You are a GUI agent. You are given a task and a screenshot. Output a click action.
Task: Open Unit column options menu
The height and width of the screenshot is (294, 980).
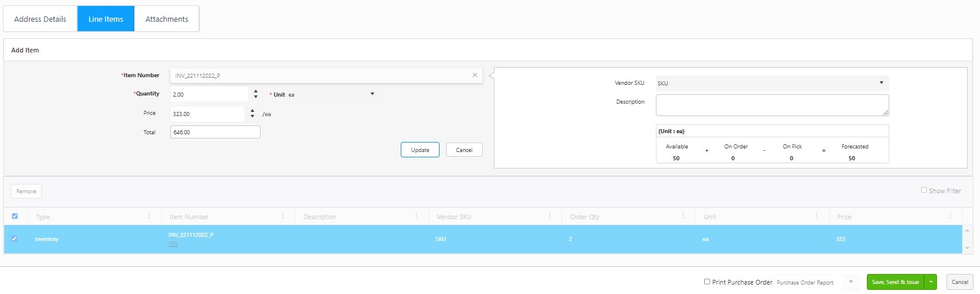point(817,216)
